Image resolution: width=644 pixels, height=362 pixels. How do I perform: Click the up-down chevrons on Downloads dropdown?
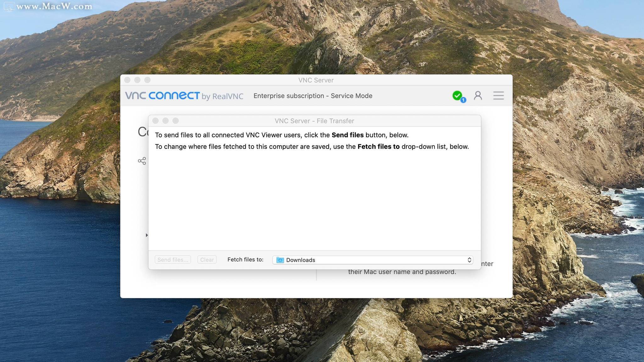click(x=469, y=260)
